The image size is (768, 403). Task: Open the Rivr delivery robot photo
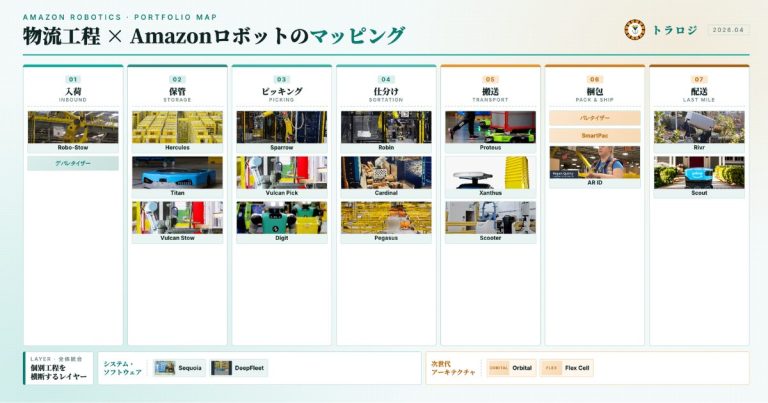[x=699, y=127]
